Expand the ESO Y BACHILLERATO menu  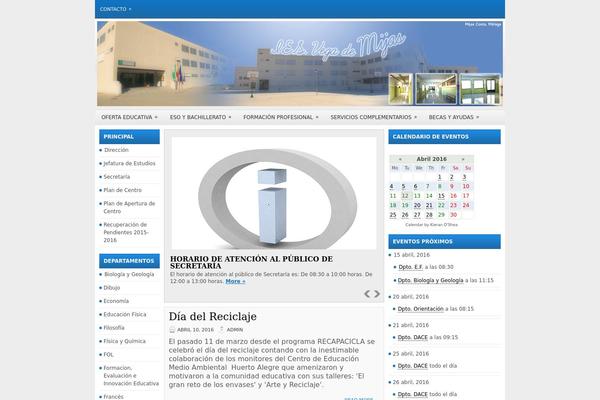pos(200,117)
